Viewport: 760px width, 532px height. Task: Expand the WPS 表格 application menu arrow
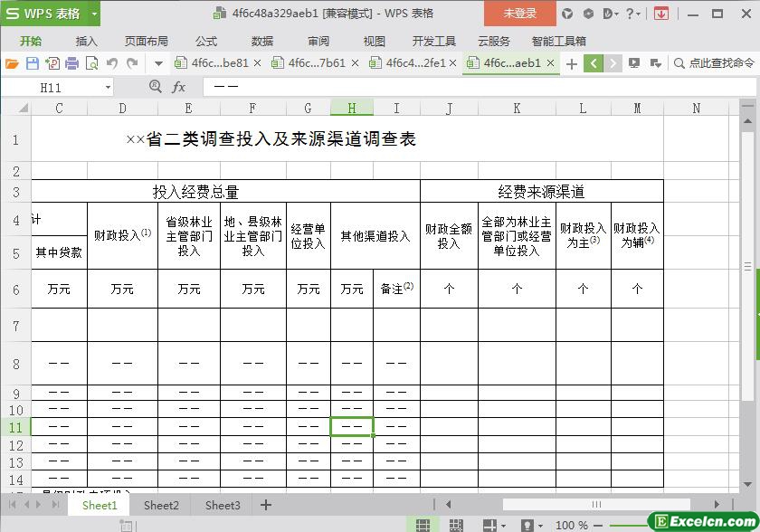(94, 14)
